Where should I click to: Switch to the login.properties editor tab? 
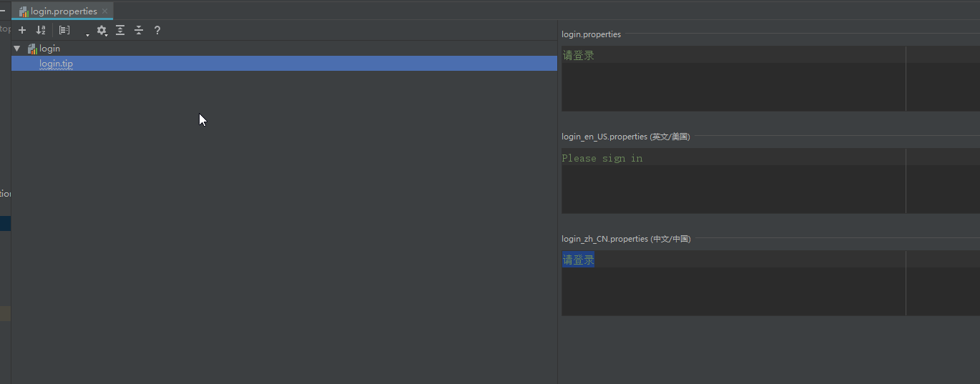click(63, 11)
